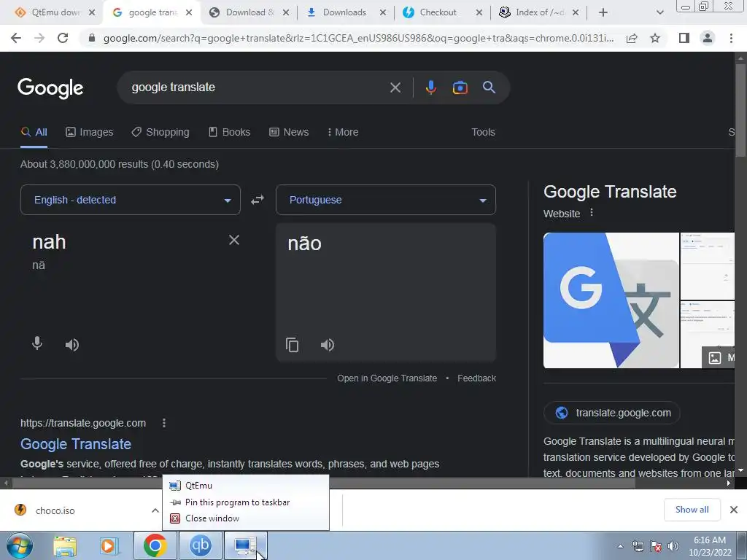Screen dimensions: 747x560
Task: Open search Tools
Action: pyautogui.click(x=483, y=133)
